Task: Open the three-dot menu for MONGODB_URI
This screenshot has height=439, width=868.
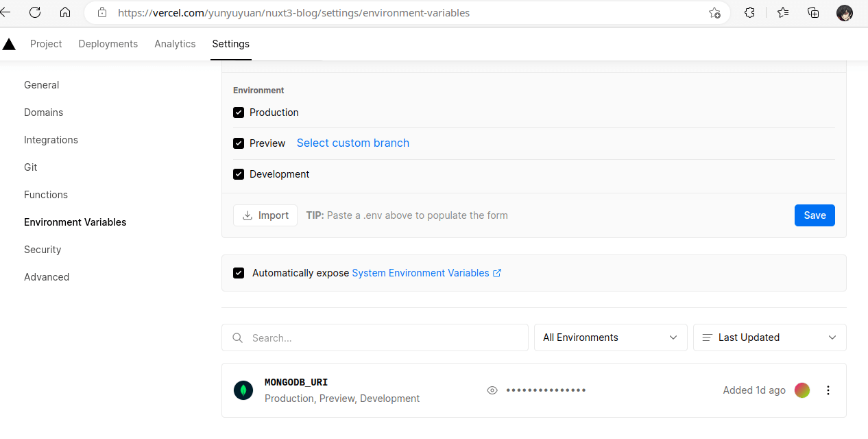Action: tap(828, 390)
